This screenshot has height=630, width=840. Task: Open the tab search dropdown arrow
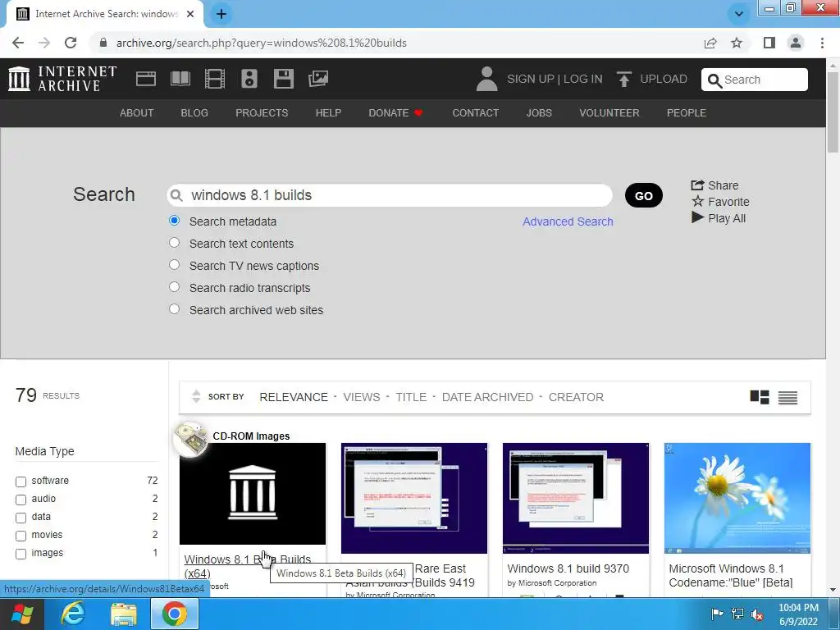739,14
